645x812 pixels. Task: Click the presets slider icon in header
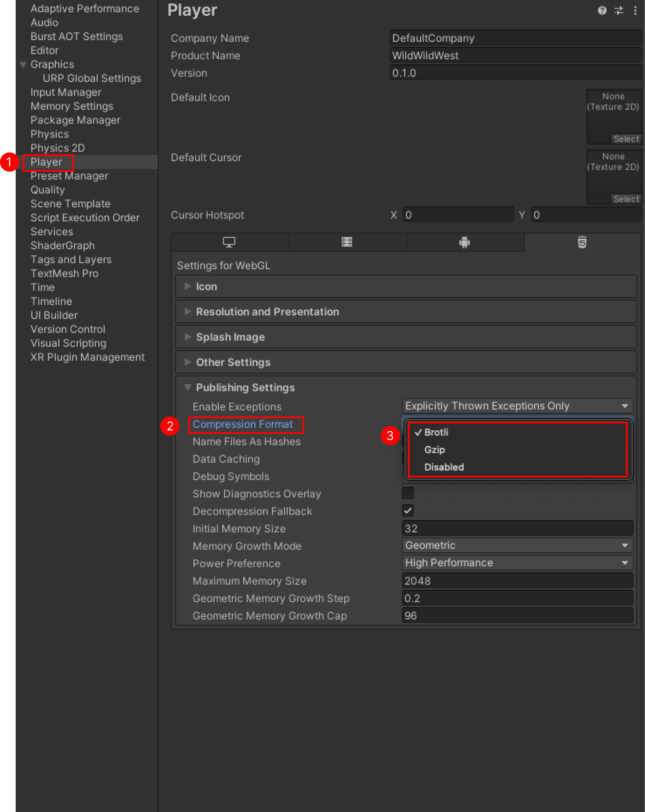pyautogui.click(x=619, y=10)
